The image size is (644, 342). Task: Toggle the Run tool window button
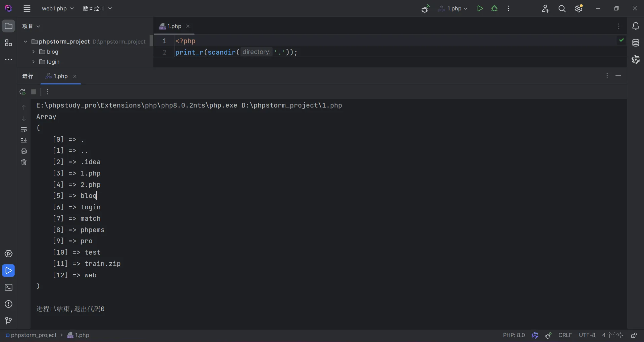coord(8,271)
